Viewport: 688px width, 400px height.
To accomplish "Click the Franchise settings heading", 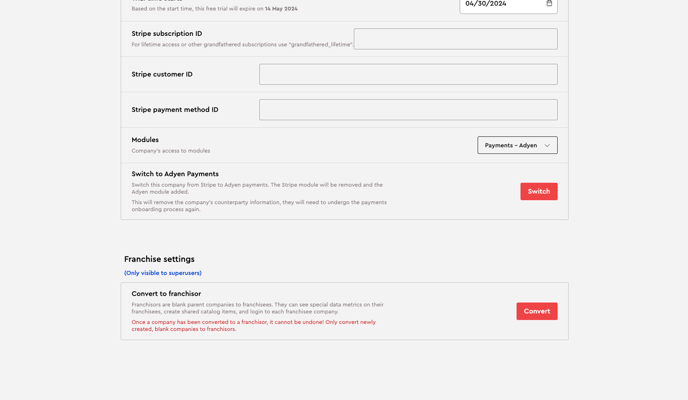I will (x=159, y=259).
